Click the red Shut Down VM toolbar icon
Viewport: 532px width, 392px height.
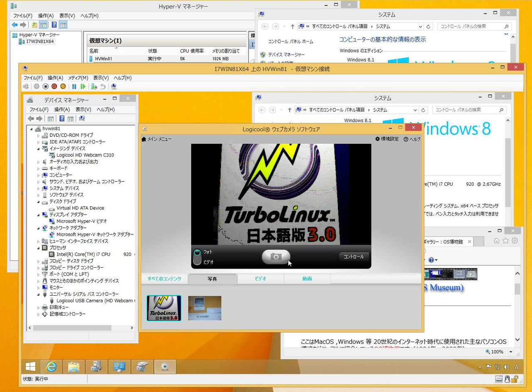(x=54, y=86)
